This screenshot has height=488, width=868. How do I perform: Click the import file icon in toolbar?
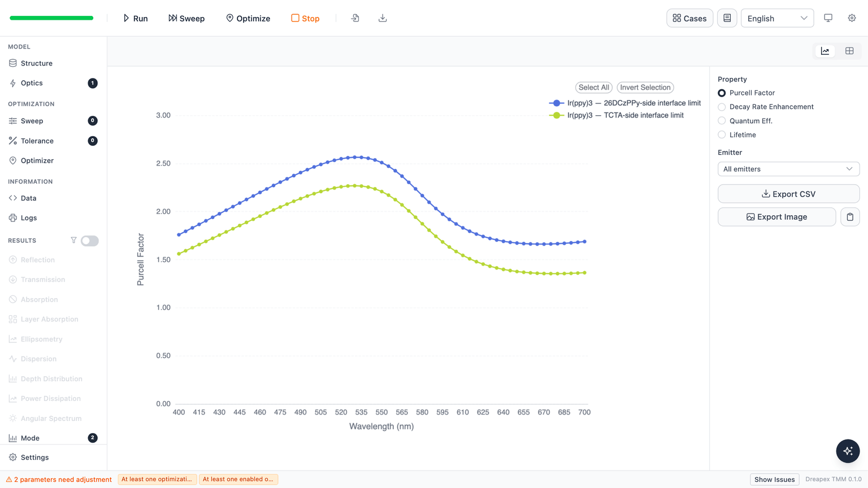tap(355, 18)
